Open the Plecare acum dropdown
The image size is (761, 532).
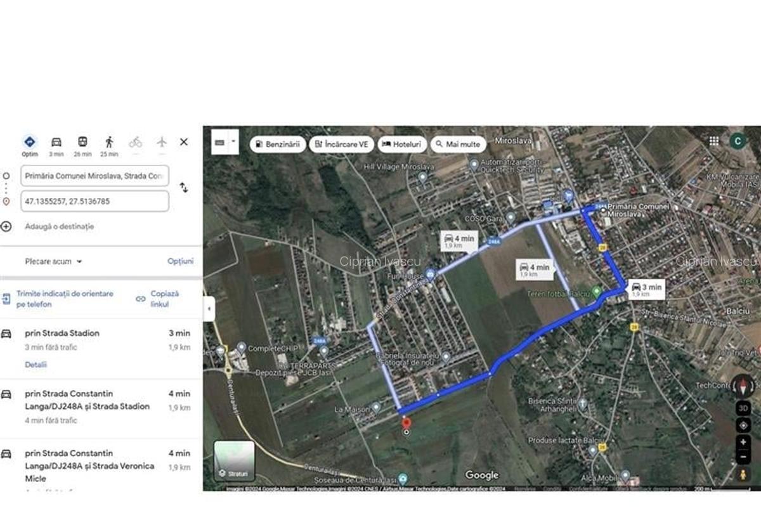tap(54, 261)
